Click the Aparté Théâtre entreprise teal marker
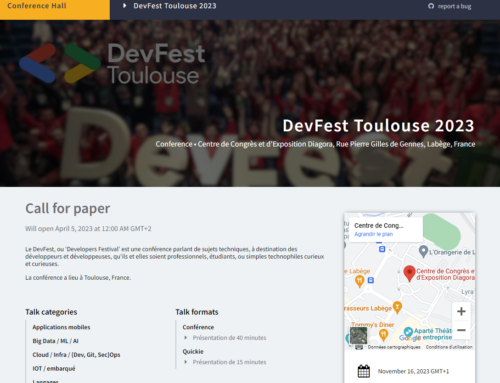 [x=408, y=332]
